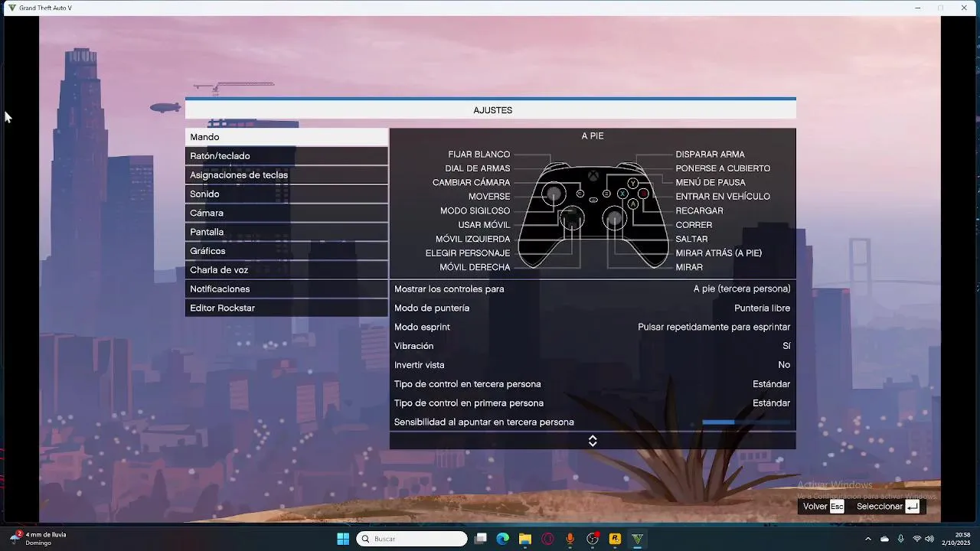Toggle the Invertir vista option
This screenshot has height=551, width=980.
click(593, 365)
